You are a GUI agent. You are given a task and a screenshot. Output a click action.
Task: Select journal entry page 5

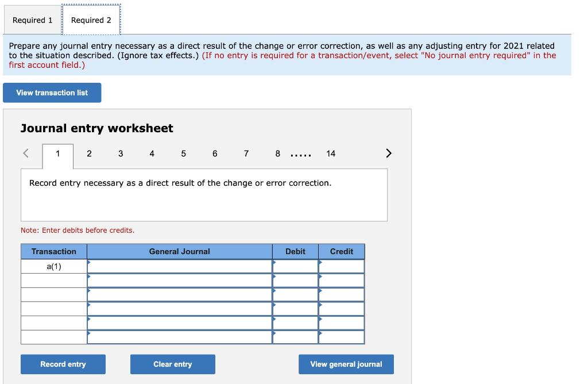[x=183, y=153]
